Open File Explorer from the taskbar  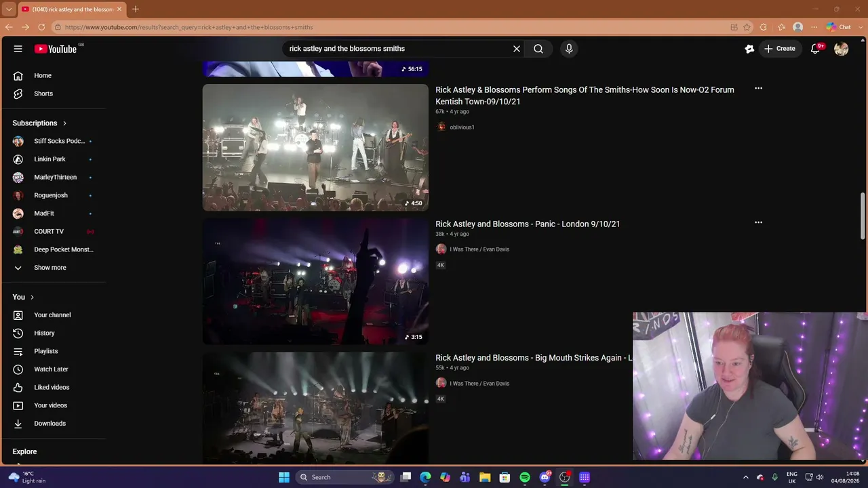click(485, 477)
